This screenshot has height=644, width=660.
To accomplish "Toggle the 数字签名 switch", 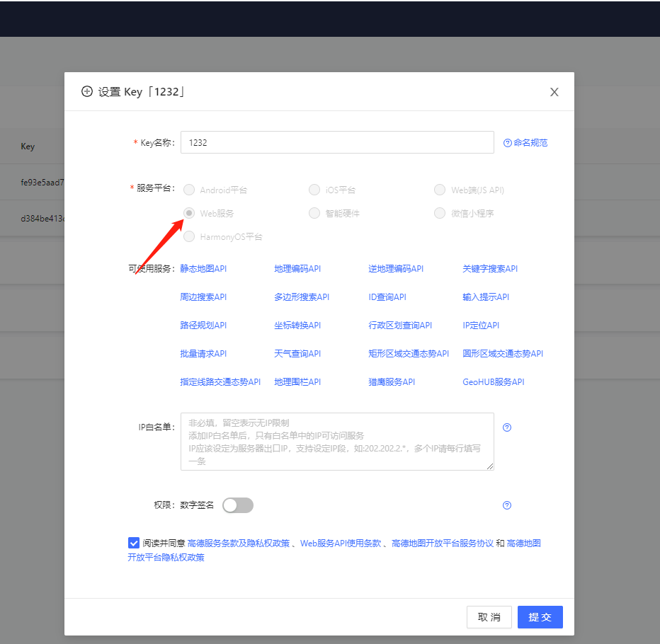I will [238, 505].
